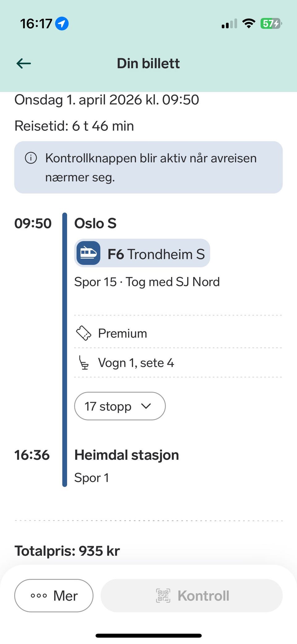Screen dimensions: 297x644
Task: Tap the ticket icon next to Premium
Action: coord(84,333)
